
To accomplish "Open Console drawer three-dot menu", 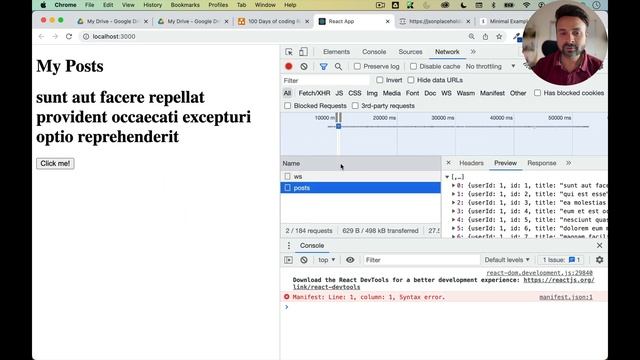I will pyautogui.click(x=289, y=245).
